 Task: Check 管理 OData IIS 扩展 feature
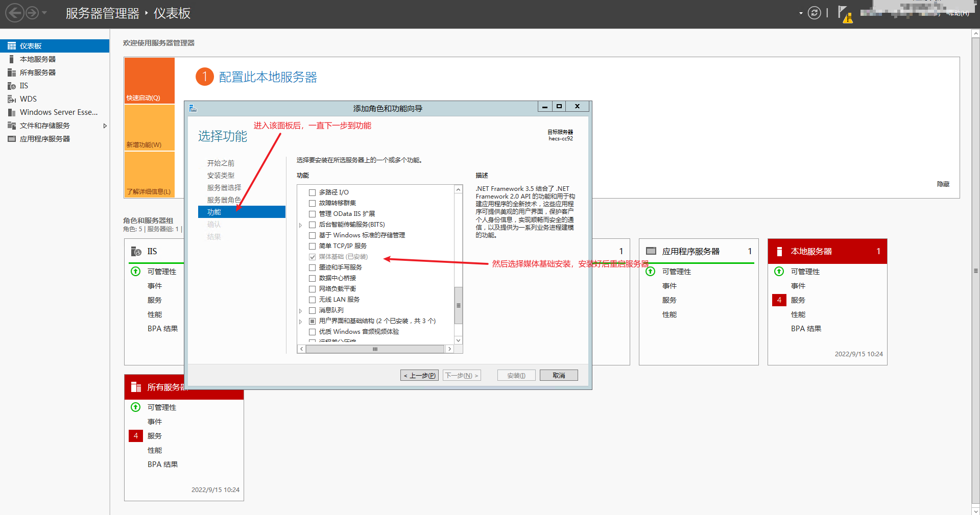312,214
